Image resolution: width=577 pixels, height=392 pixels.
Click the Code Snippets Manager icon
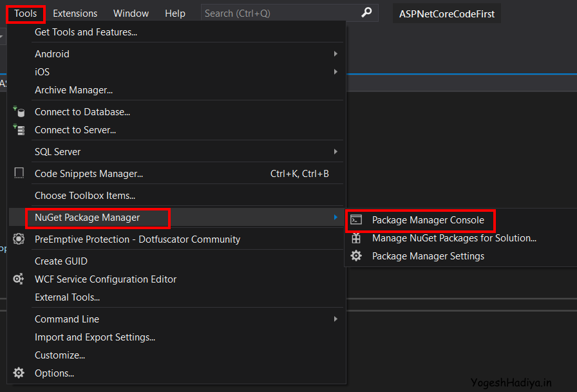[x=19, y=173]
